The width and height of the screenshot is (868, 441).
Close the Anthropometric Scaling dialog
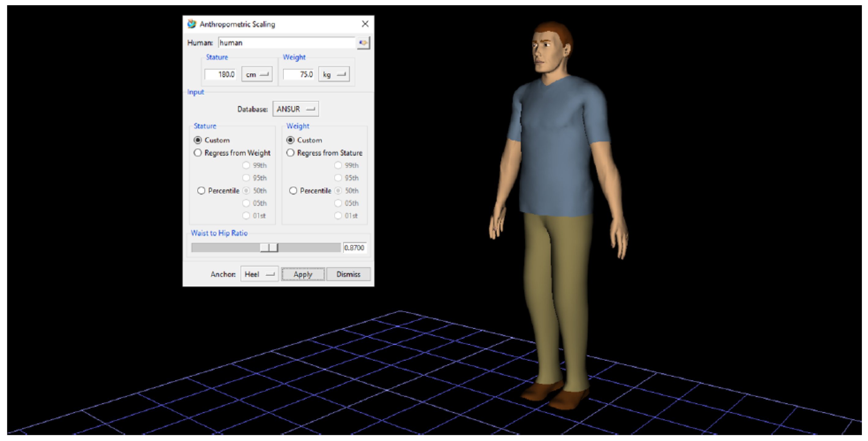coord(365,24)
